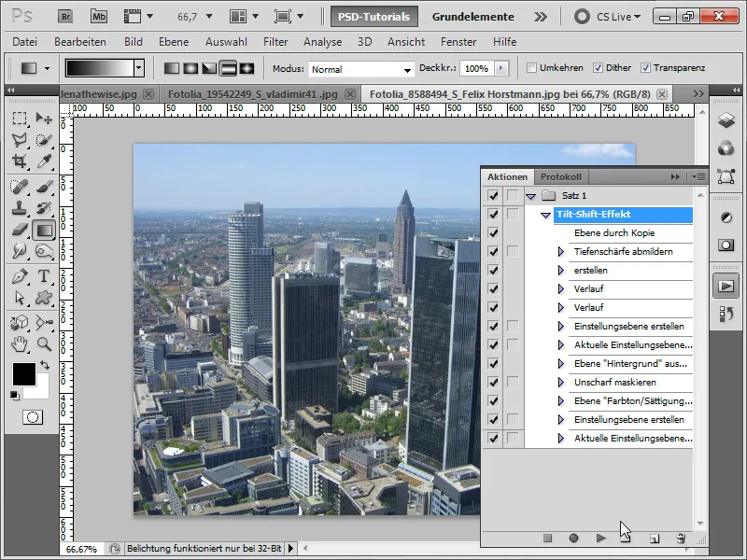
Task: Select the Rectangular Marquee tool
Action: click(20, 119)
